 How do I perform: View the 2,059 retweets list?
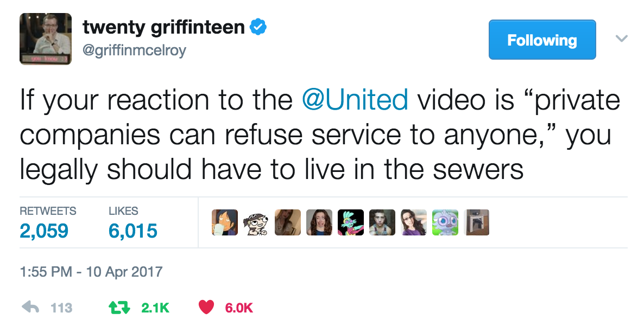click(48, 224)
